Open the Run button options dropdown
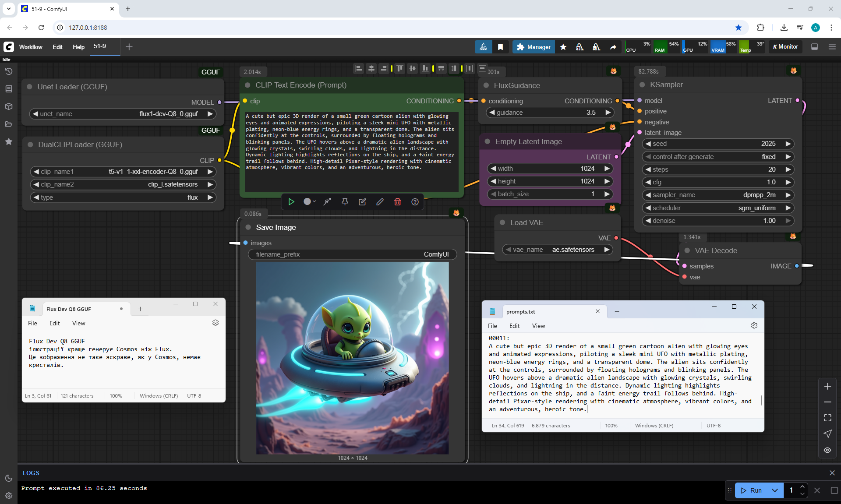This screenshot has width=841, height=504. pos(774,490)
